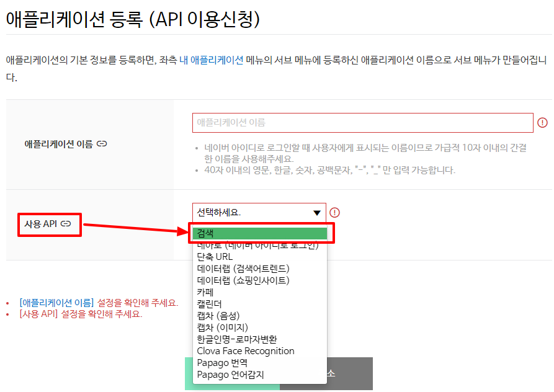Image resolution: width=554 pixels, height=392 pixels.
Task: Open the 내 애플리케이션 link
Action: [212, 60]
